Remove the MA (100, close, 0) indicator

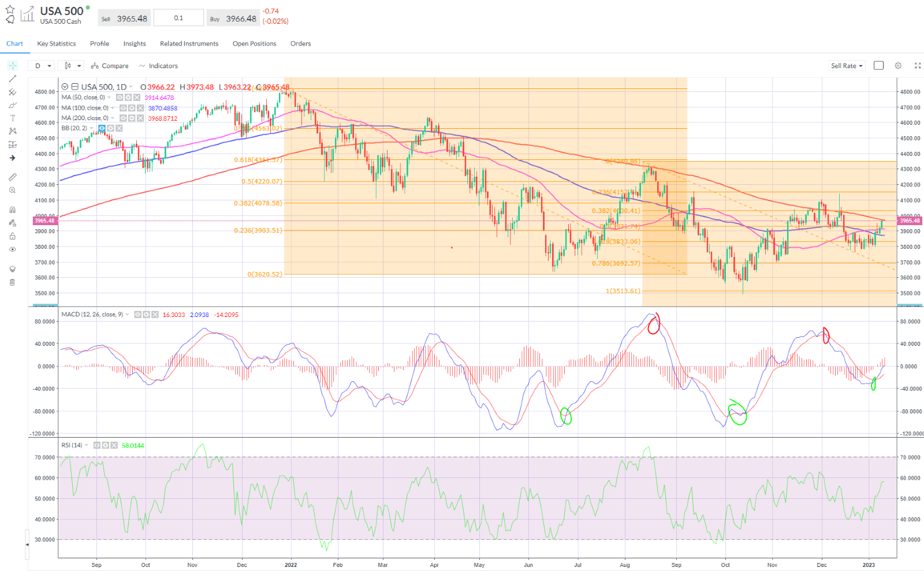pyautogui.click(x=140, y=108)
